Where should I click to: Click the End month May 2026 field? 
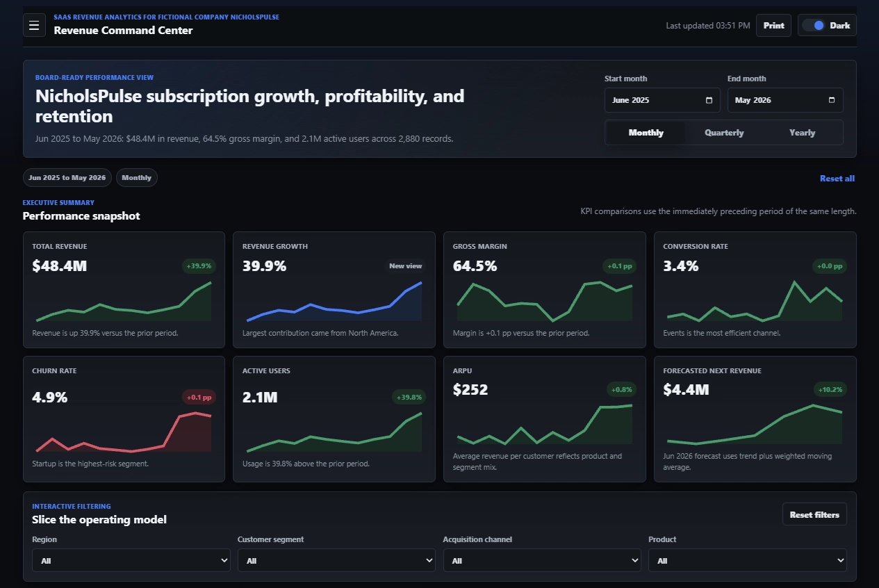(x=785, y=100)
